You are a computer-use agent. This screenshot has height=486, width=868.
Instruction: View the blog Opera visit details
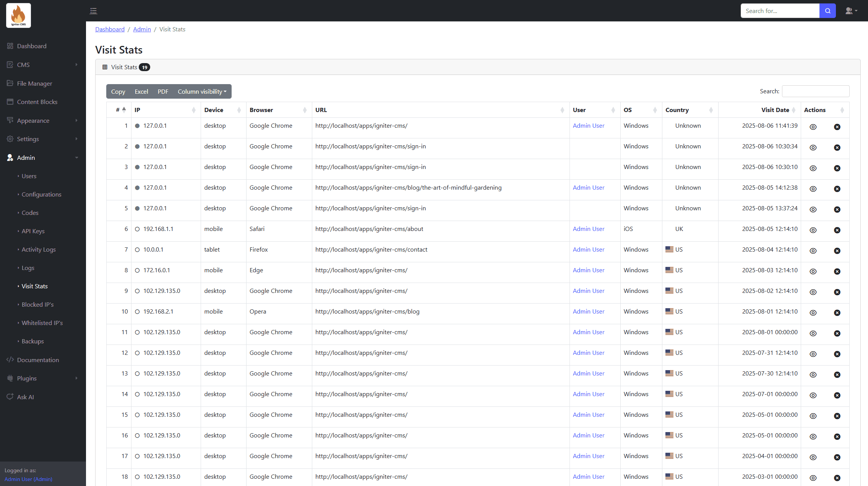click(813, 313)
